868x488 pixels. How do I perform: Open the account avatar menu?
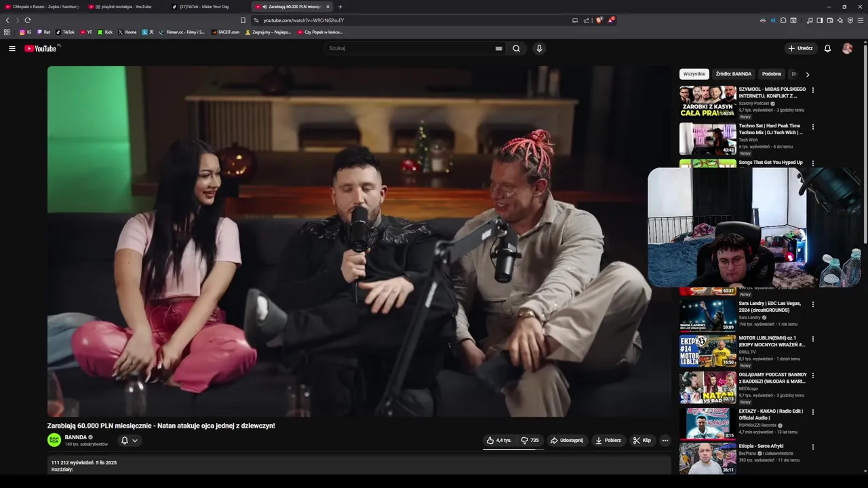(x=847, y=48)
